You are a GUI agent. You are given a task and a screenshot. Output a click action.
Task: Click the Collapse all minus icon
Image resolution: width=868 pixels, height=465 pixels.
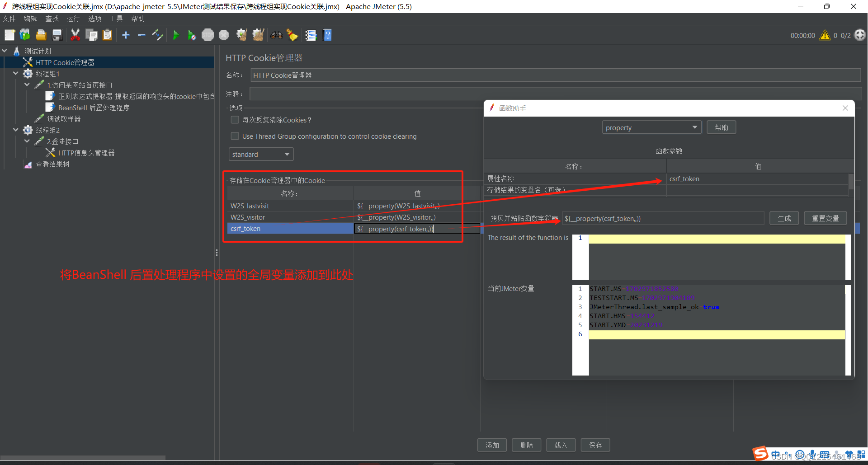coord(142,35)
